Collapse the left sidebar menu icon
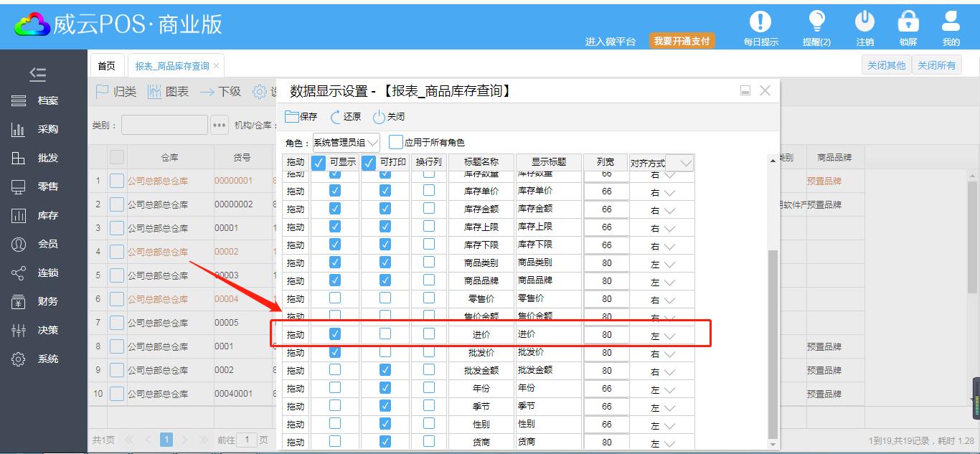980x454 pixels. click(x=37, y=74)
